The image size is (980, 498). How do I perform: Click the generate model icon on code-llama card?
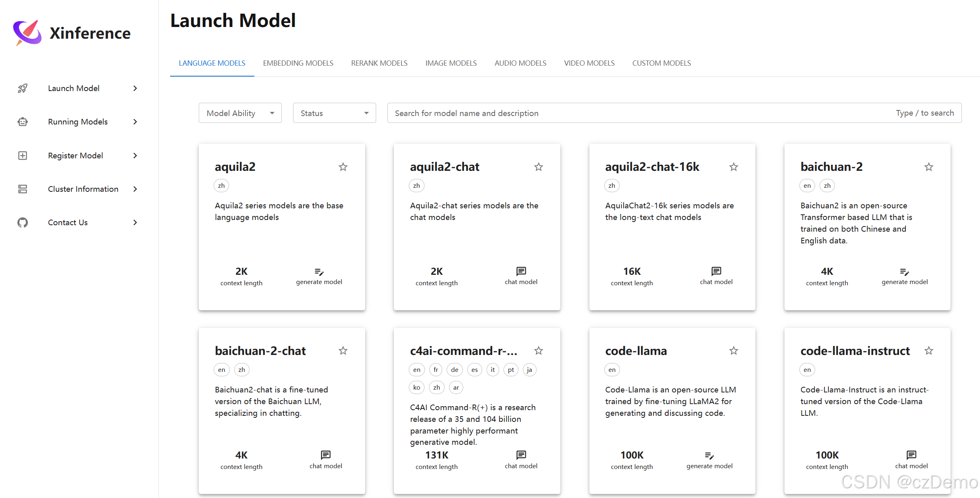[709, 456]
